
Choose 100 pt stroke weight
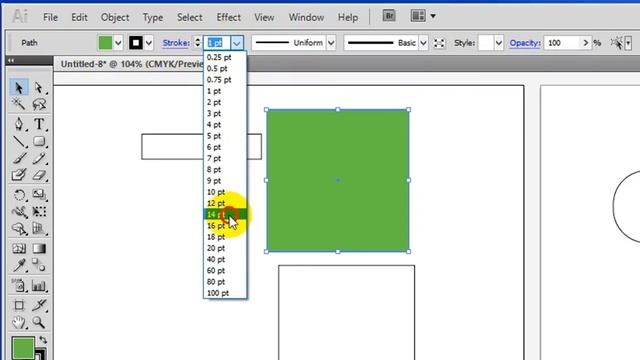[225, 293]
